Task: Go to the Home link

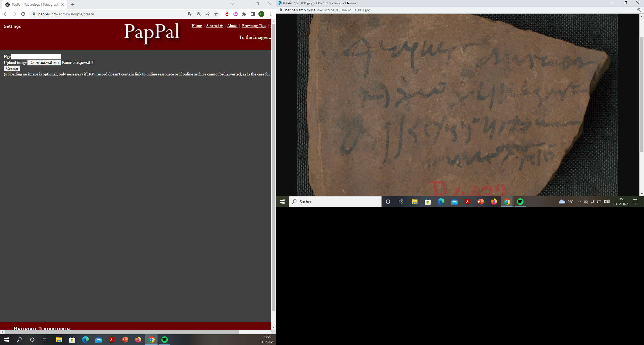Action: point(197,26)
